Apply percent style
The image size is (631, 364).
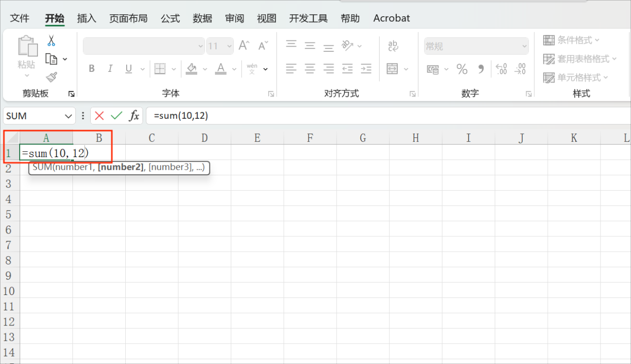(462, 69)
